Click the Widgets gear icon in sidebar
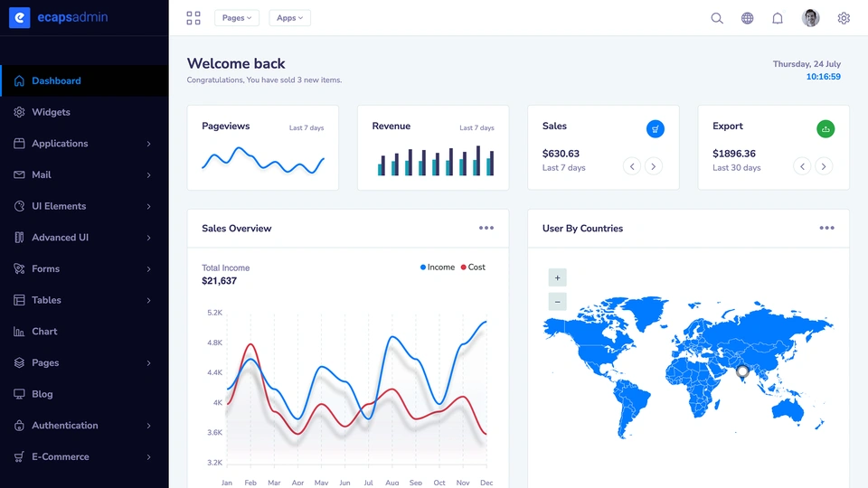Screen dimensions: 868x488 coord(19,112)
